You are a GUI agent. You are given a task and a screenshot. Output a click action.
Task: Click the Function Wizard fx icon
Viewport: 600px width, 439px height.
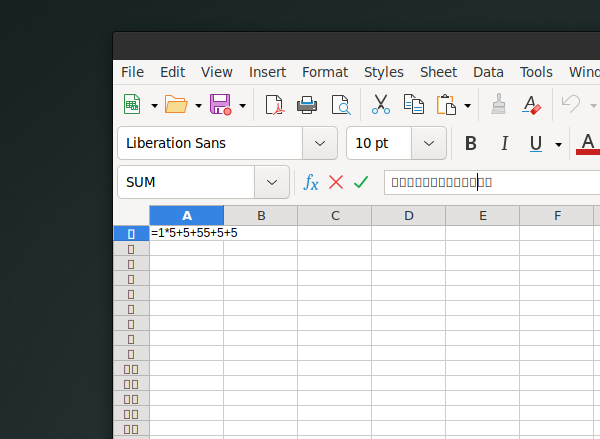(311, 182)
